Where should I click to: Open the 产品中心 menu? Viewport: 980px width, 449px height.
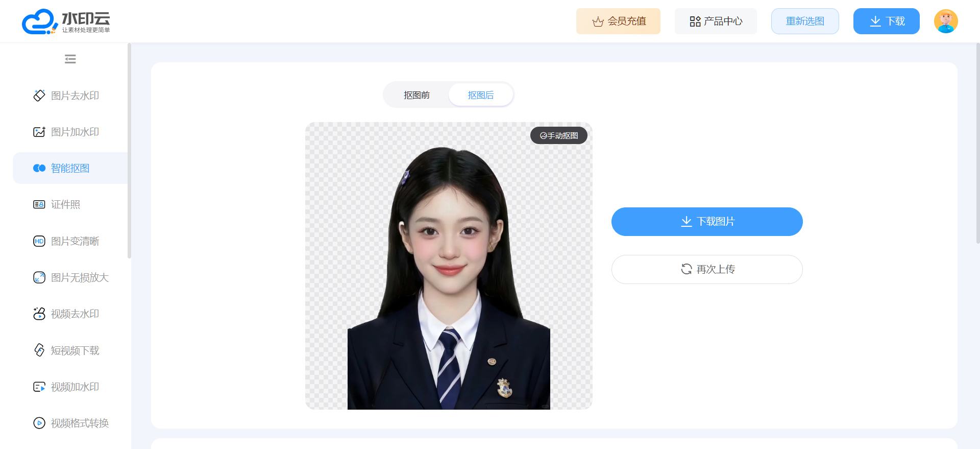click(716, 21)
